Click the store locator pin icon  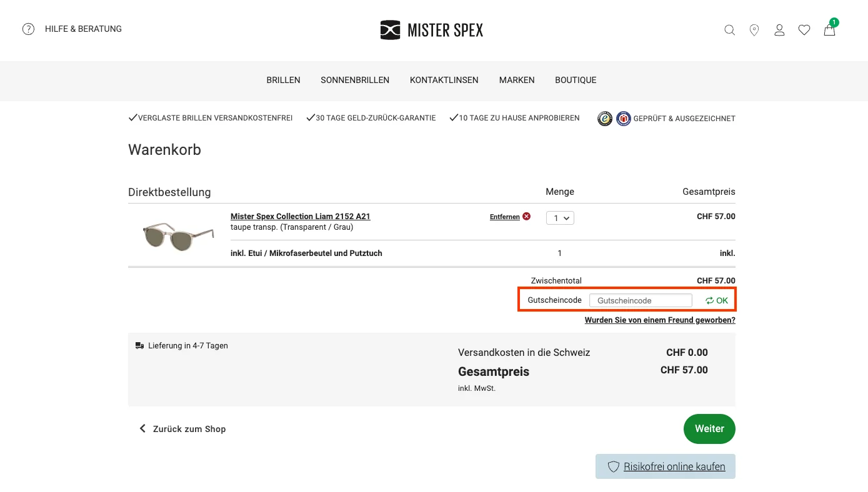[754, 30]
